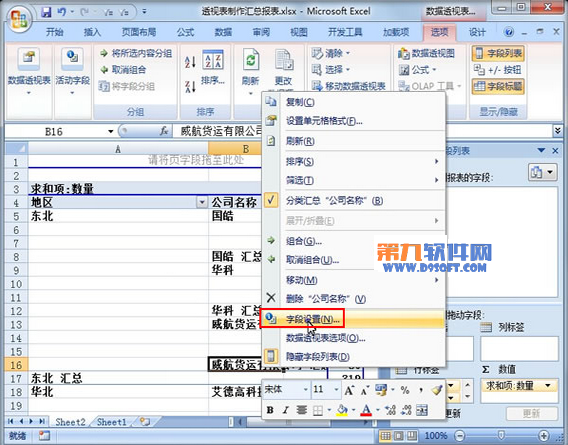Viewport: 568px width, 445px height.
Task: Click Ungroup button in ribbon
Action: click(x=123, y=70)
